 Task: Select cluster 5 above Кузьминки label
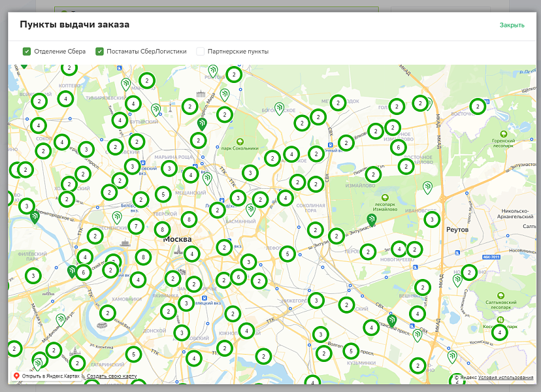pyautogui.click(x=352, y=351)
